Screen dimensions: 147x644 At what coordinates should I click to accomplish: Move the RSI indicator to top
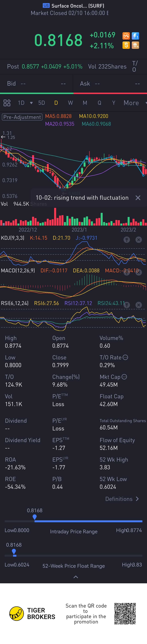click(127, 305)
